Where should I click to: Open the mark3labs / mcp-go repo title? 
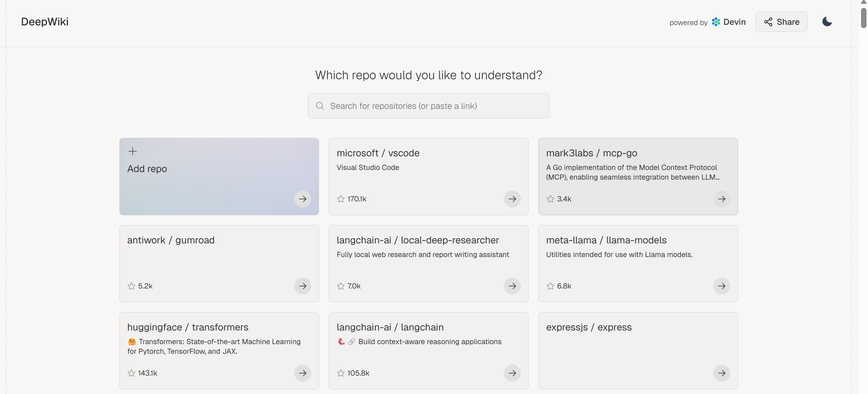coord(591,153)
